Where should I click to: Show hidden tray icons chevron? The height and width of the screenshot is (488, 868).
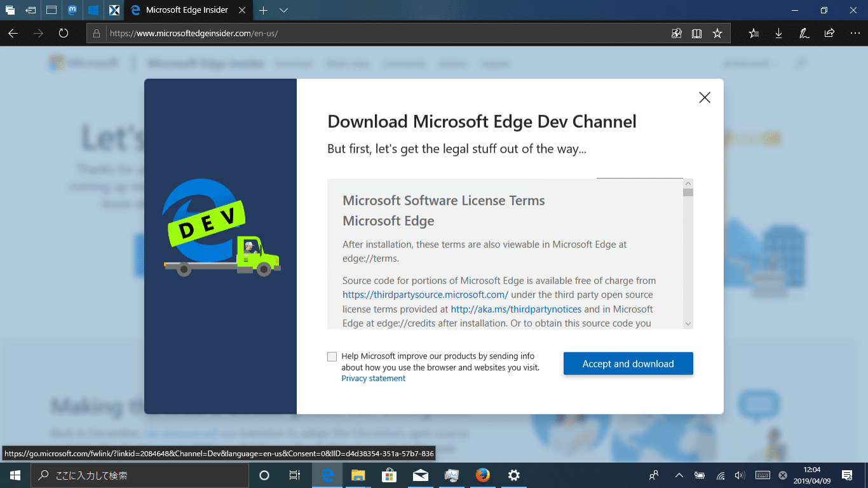(679, 475)
